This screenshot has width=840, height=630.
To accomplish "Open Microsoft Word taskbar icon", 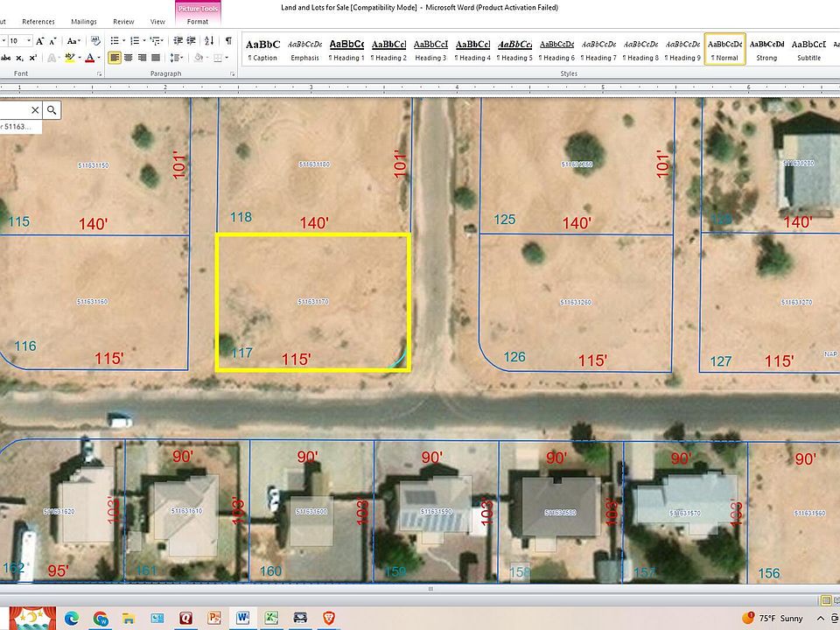I will coord(242,619).
